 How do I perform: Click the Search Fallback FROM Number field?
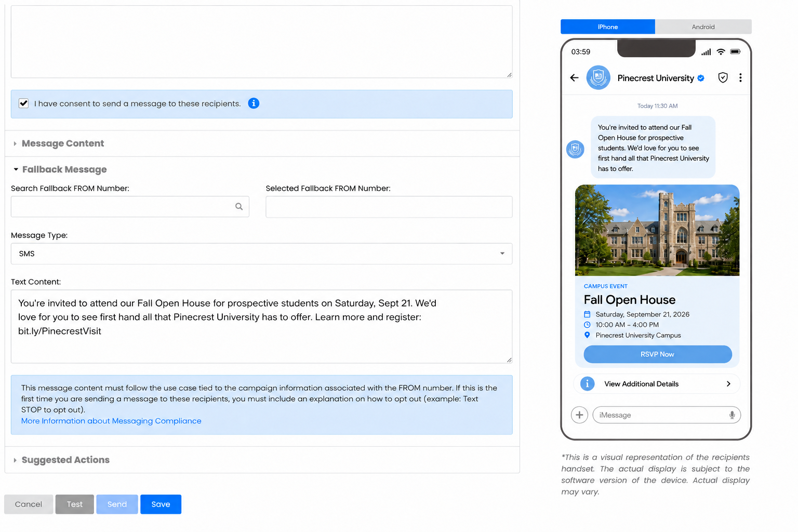coord(130,207)
